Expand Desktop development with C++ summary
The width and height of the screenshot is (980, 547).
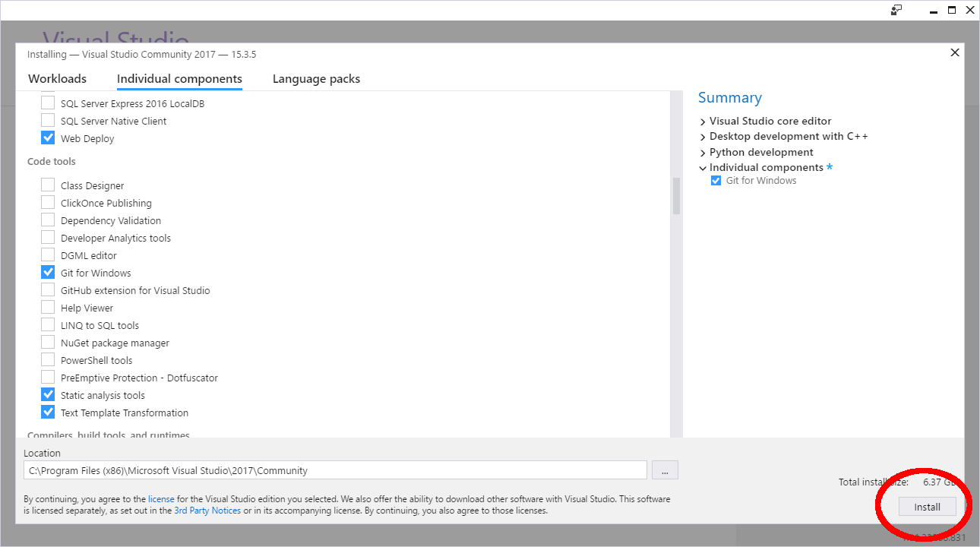tap(703, 137)
